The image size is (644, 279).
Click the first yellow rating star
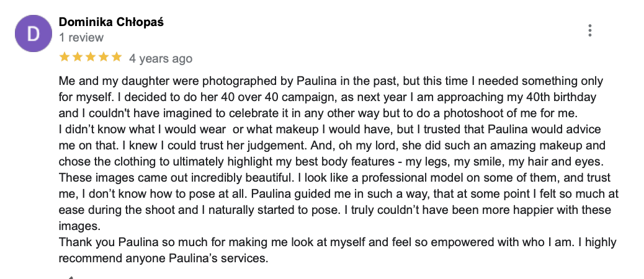65,58
